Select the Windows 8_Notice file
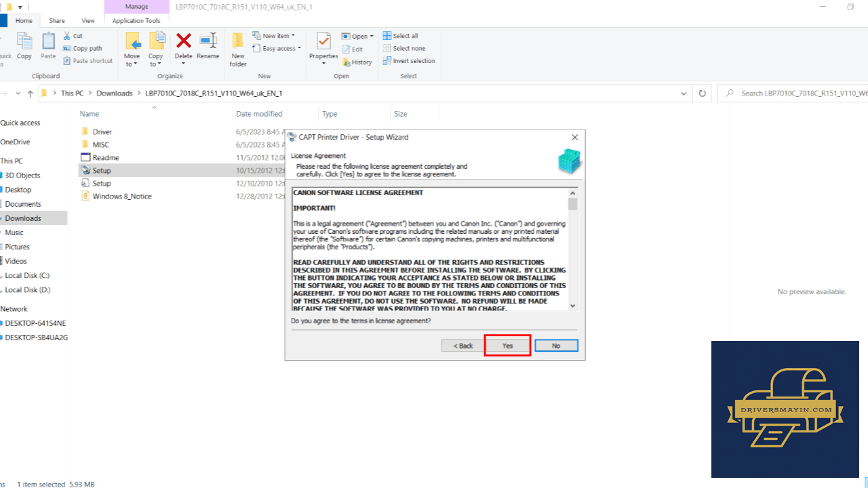The height and width of the screenshot is (488, 868). pyautogui.click(x=122, y=197)
